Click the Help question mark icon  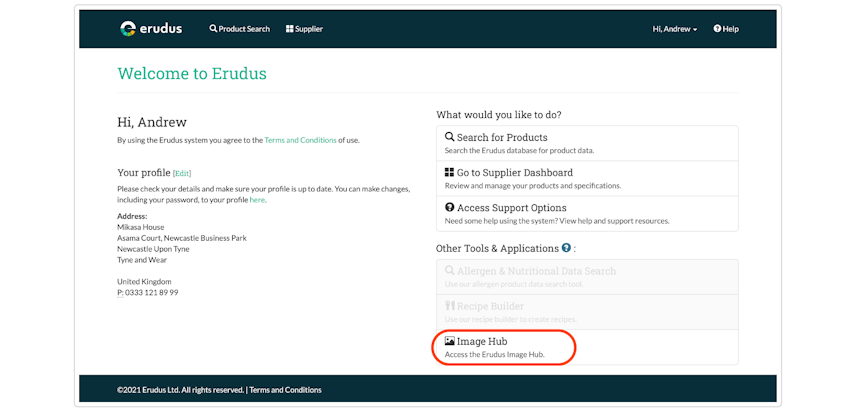pos(717,28)
